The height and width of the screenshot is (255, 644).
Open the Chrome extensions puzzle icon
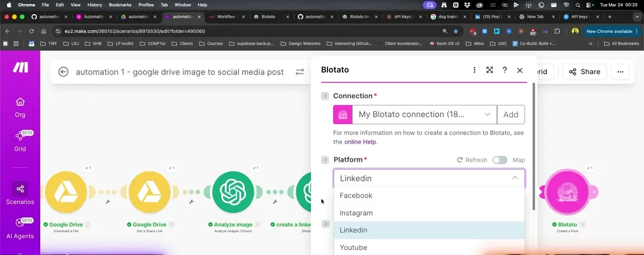pos(557,31)
